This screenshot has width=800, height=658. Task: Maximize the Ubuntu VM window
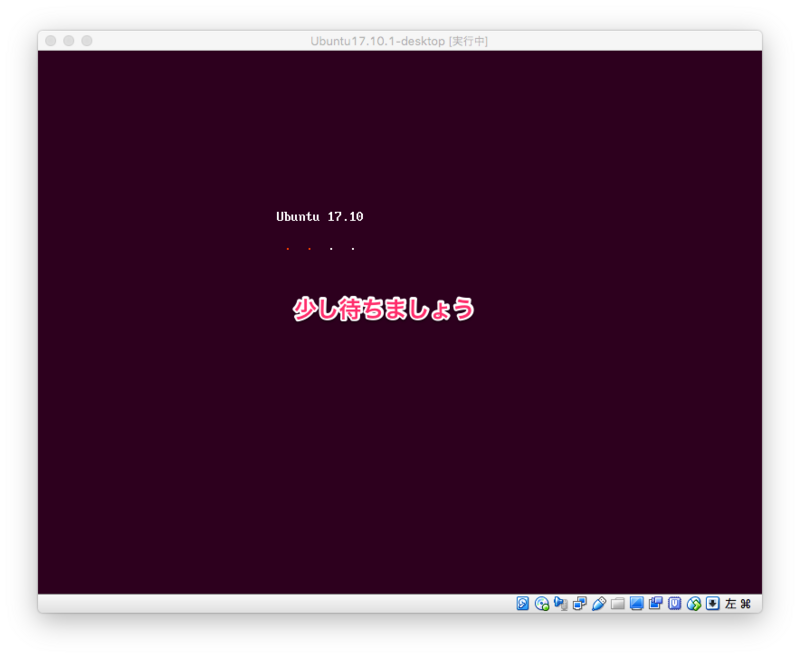click(x=87, y=40)
